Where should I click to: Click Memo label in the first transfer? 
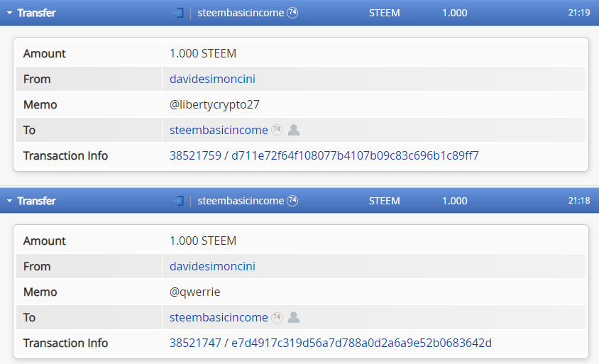[x=40, y=104]
